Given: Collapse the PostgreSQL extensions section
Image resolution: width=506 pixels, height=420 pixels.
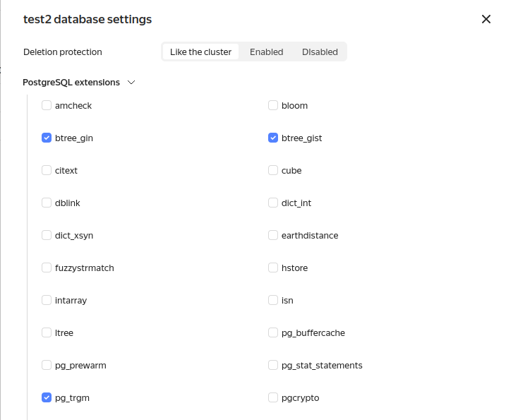Looking at the screenshot, I should [x=131, y=83].
